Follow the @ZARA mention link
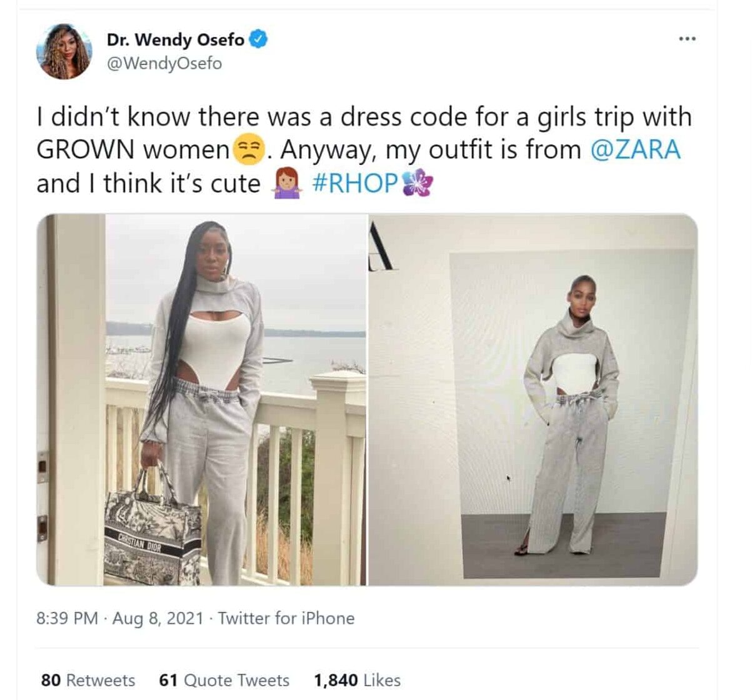Image resolution: width=752 pixels, height=700 pixels. 634,150
